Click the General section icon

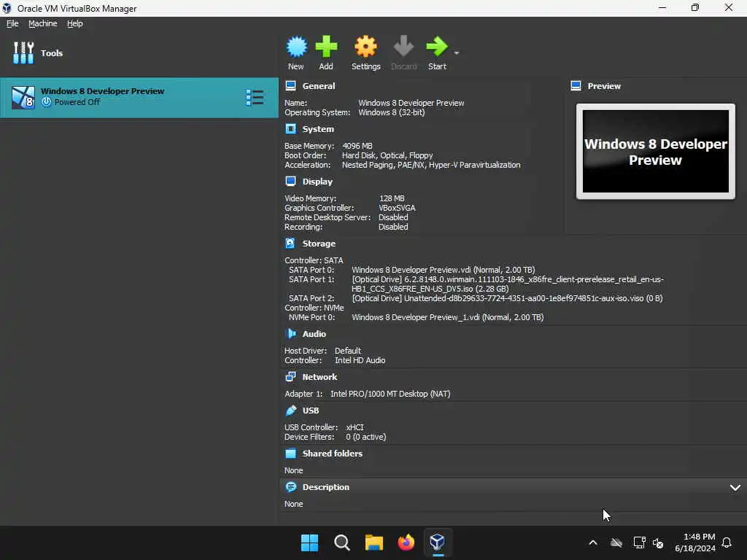[290, 86]
